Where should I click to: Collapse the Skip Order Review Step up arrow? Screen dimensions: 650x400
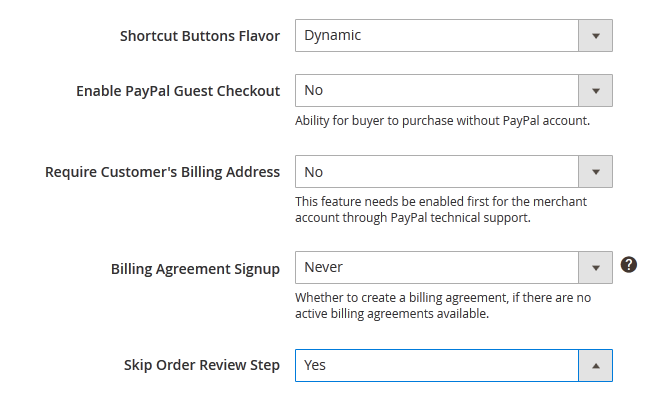[595, 366]
